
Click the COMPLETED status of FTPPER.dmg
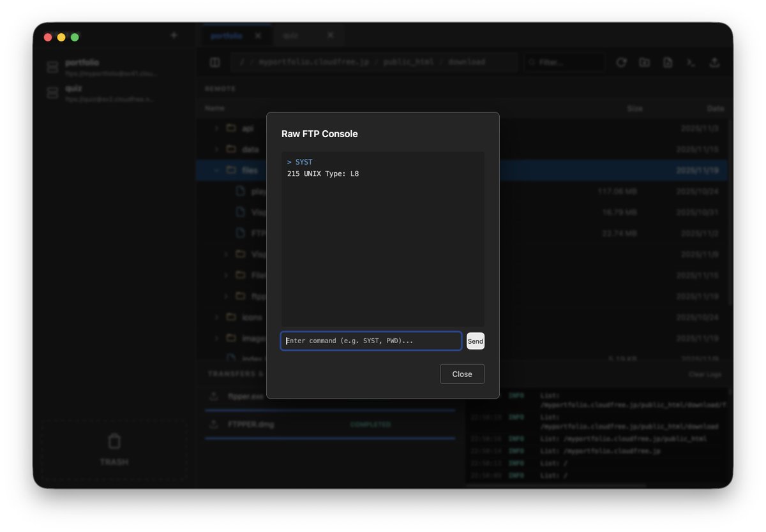[x=370, y=425]
